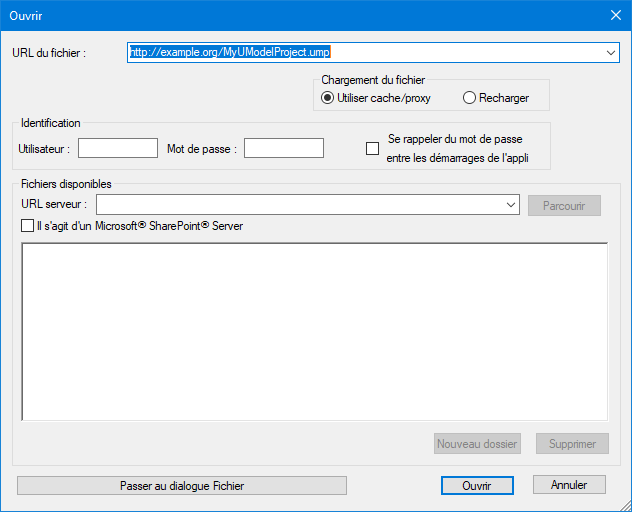Click the URL serveur combo box field

point(300,205)
